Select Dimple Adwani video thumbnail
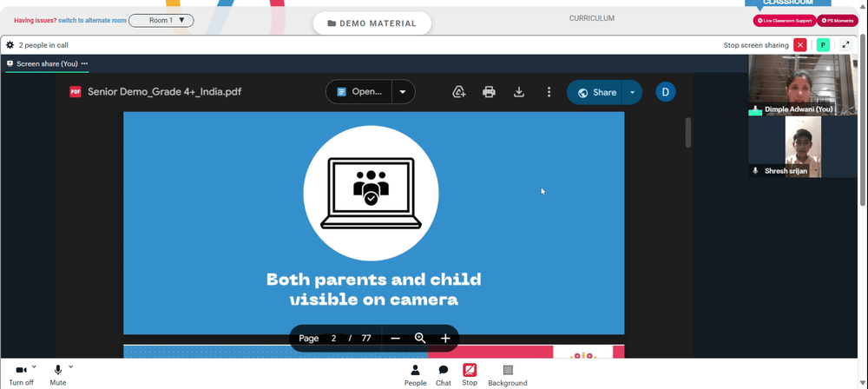Image resolution: width=868 pixels, height=389 pixels. point(803,85)
